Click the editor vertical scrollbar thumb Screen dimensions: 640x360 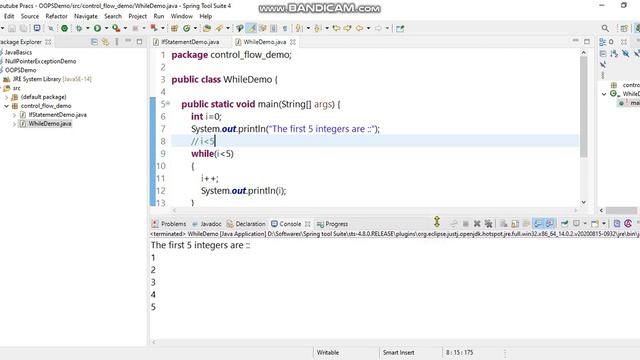(584, 107)
